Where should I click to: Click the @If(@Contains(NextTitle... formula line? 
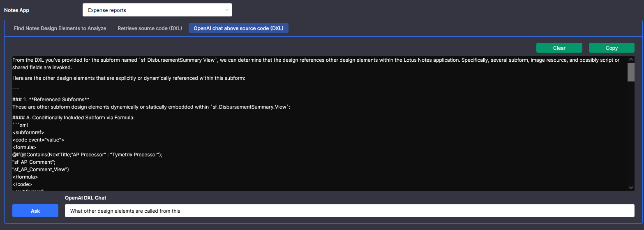[88, 155]
